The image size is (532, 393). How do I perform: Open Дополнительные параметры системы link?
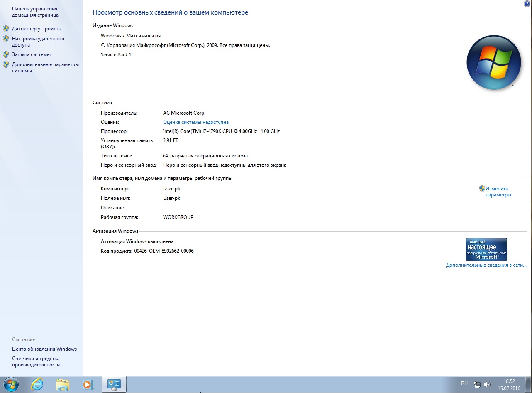pos(45,67)
